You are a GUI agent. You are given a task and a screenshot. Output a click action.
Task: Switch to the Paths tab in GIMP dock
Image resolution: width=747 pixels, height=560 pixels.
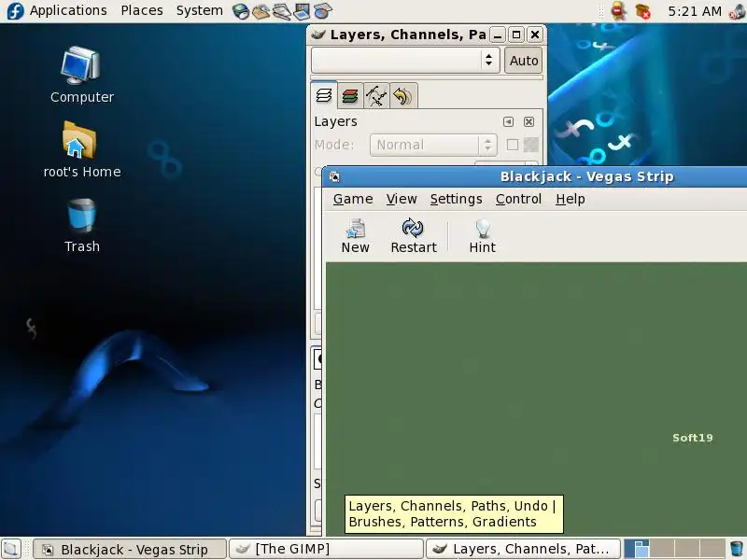pyautogui.click(x=376, y=96)
